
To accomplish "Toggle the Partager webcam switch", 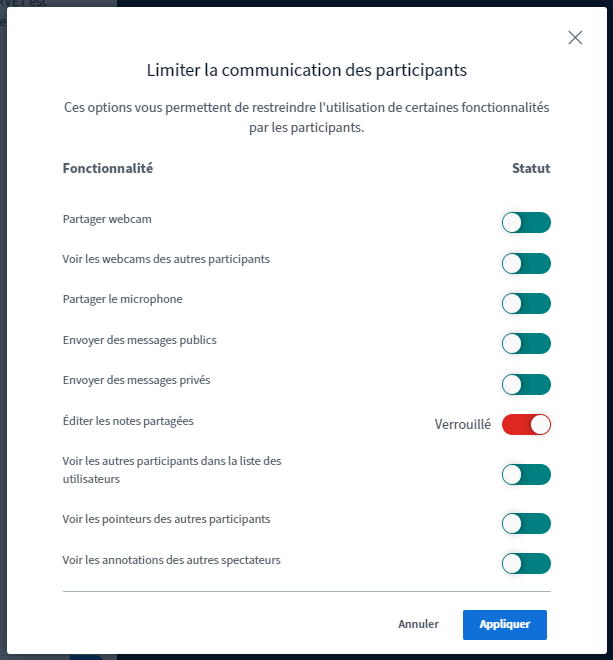I will 526,223.
